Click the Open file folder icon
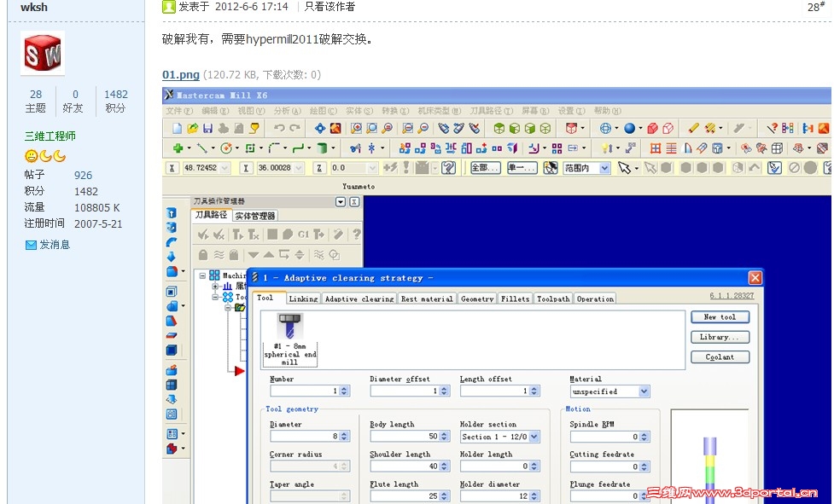834x504 pixels. (x=193, y=128)
